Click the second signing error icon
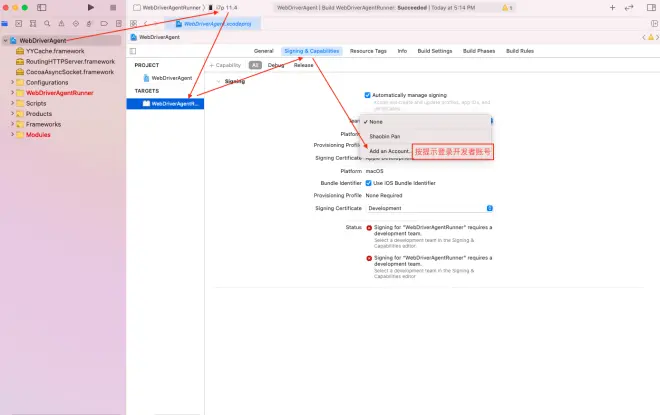This screenshot has height=415, width=660. [x=369, y=258]
